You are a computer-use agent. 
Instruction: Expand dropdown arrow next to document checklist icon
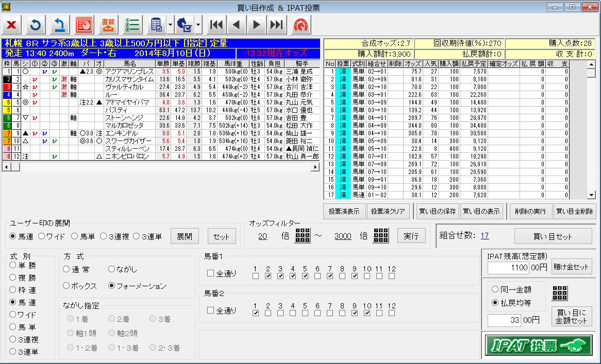pyautogui.click(x=170, y=25)
